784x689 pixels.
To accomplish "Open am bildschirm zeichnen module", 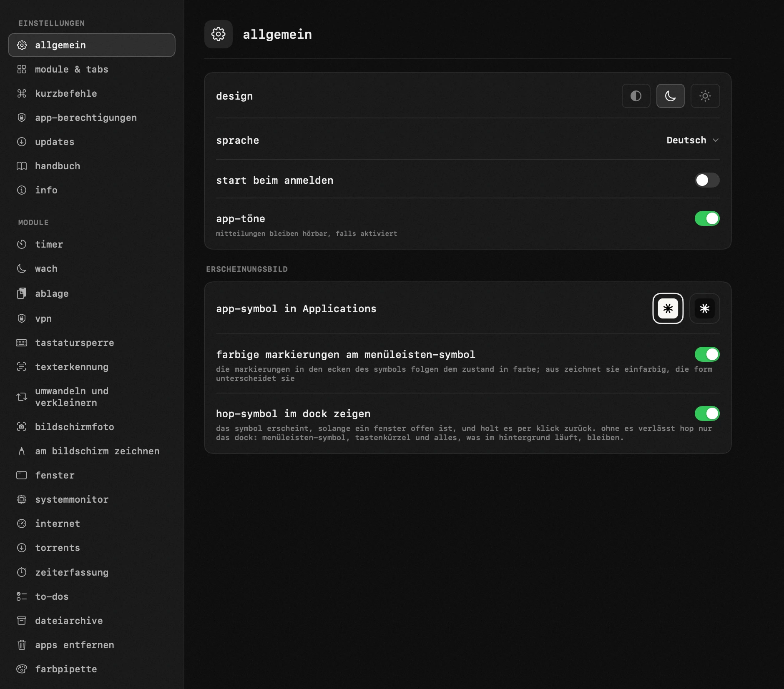I will coord(92,451).
